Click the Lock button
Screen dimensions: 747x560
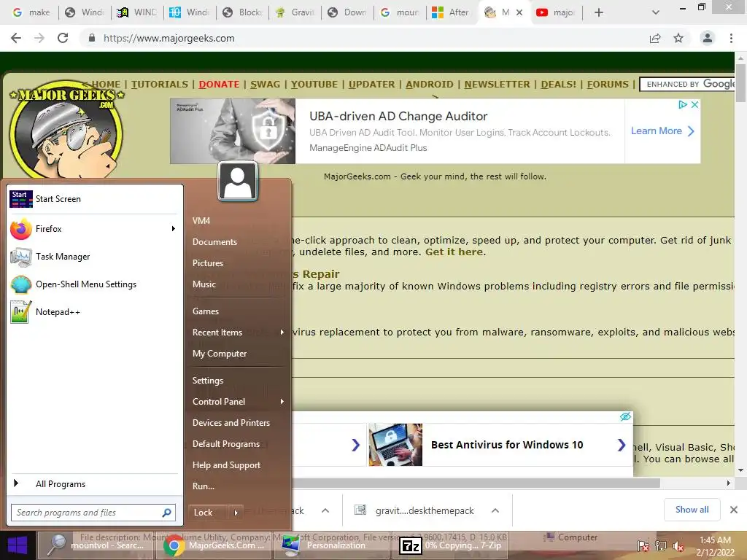[208, 513]
